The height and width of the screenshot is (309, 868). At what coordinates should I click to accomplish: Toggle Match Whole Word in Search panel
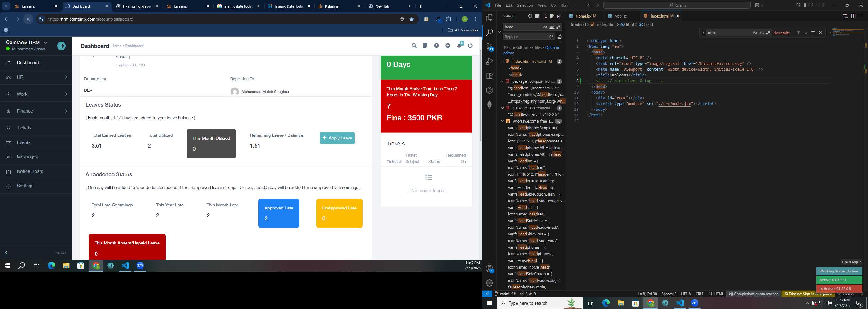point(552,27)
